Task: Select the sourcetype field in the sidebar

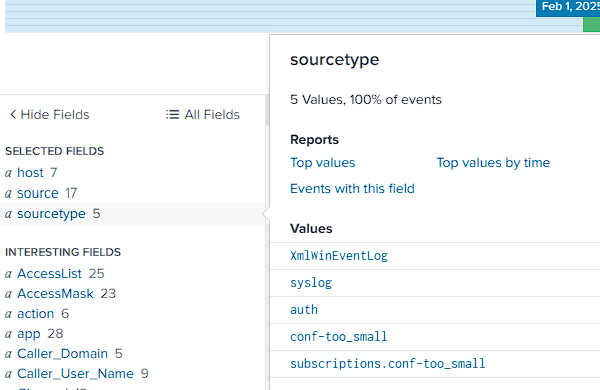Action: point(51,214)
